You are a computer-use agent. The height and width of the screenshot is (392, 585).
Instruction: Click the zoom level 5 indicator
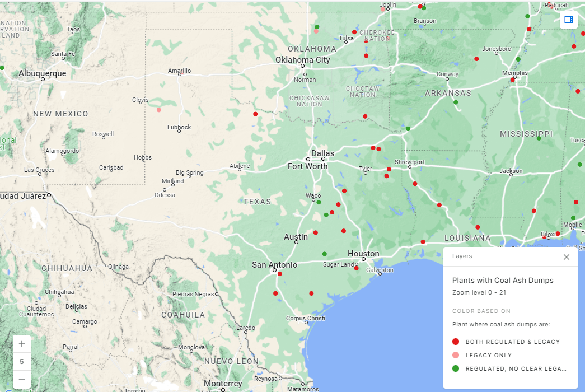(21, 361)
